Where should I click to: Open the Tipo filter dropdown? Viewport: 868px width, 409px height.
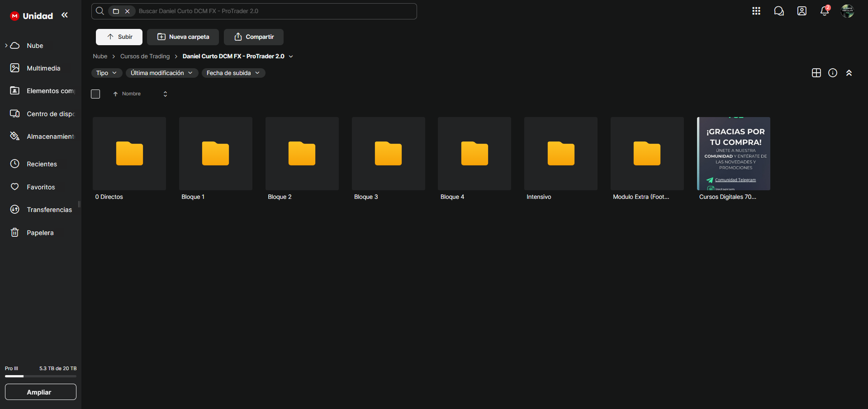[x=106, y=73]
